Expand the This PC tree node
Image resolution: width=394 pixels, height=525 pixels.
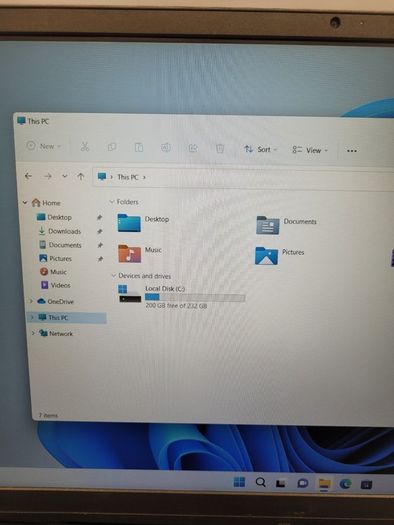[x=32, y=317]
